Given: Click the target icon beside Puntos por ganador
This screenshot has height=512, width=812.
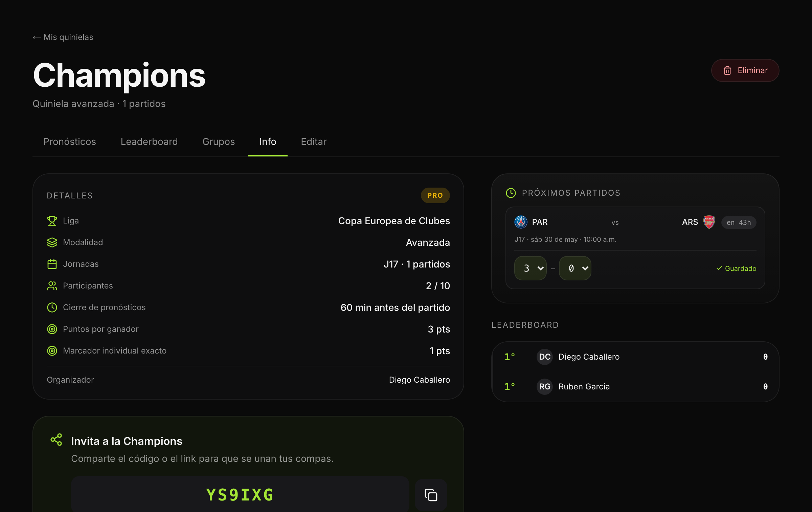Looking at the screenshot, I should (52, 329).
